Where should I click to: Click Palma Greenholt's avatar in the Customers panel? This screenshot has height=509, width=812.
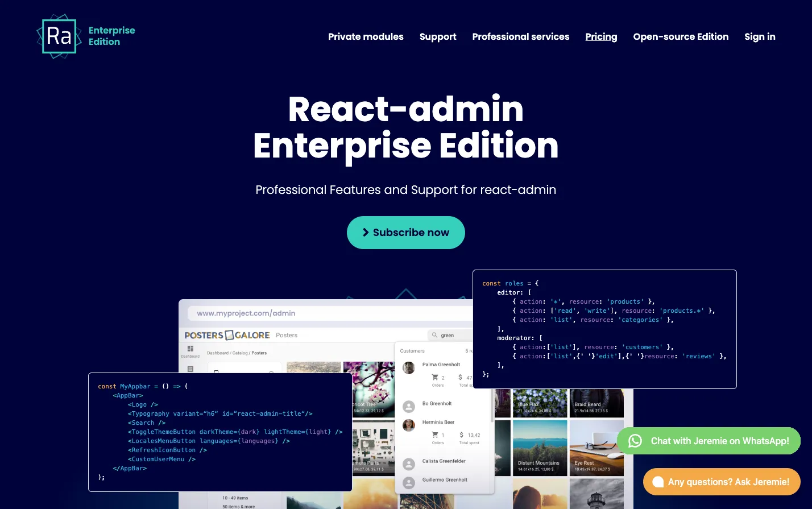[409, 367]
